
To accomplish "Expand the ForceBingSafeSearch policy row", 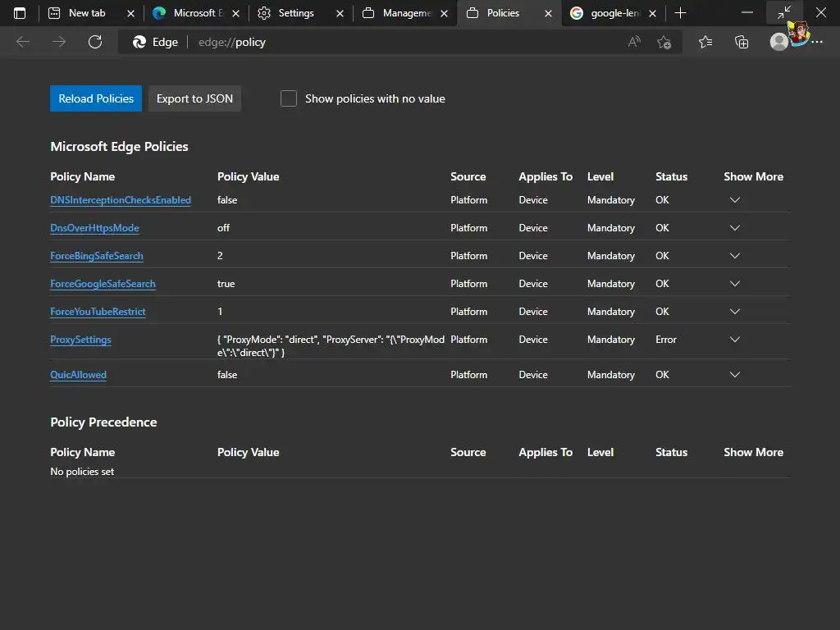I will point(735,256).
